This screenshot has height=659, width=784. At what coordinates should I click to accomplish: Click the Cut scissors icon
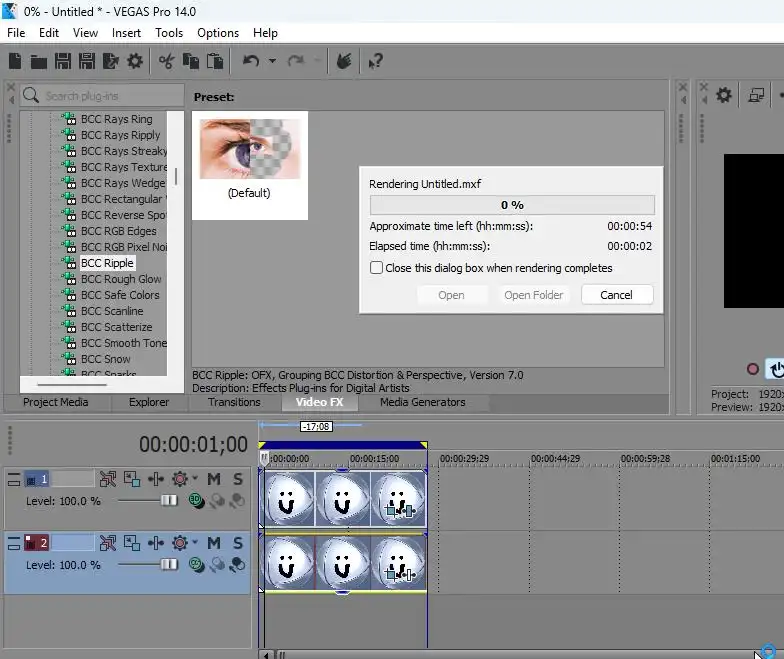click(x=166, y=62)
